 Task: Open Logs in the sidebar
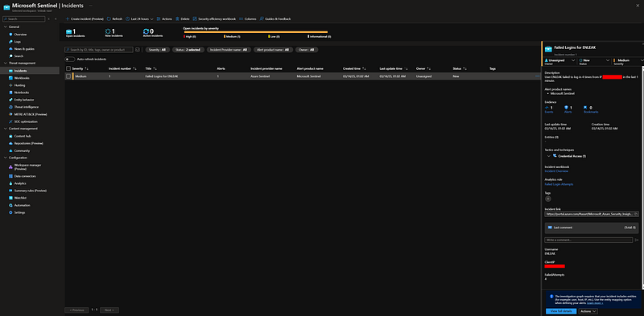[17, 42]
